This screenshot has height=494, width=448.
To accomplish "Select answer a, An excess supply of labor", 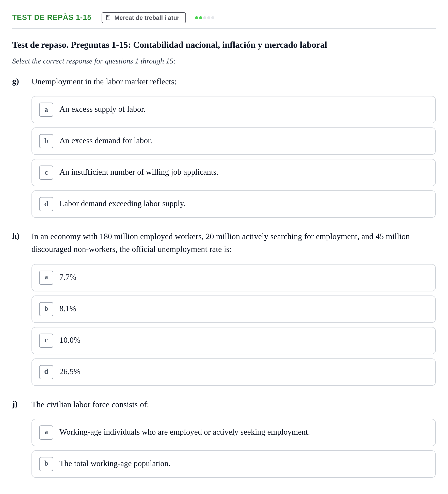I will click(x=234, y=110).
